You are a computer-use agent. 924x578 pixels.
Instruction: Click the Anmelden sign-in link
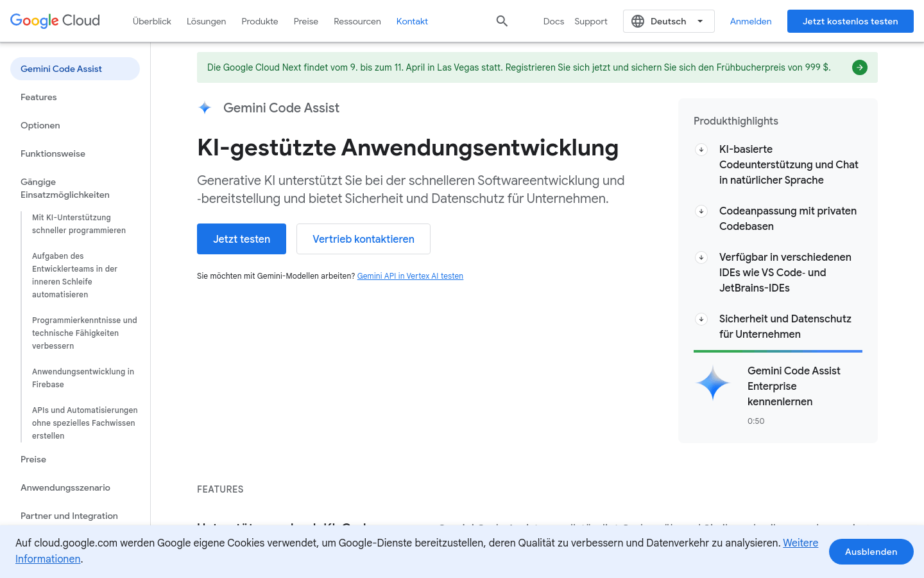(751, 21)
